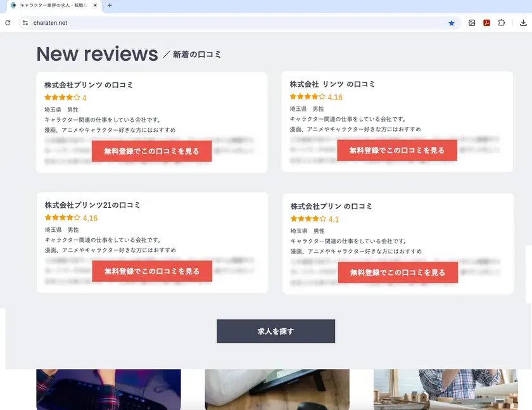Image resolution: width=532 pixels, height=410 pixels.
Task: Toggle the blue bookmark star
Action: (x=452, y=22)
